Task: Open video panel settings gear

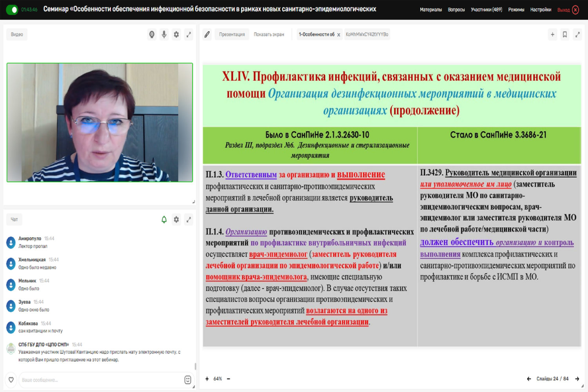Action: point(176,34)
